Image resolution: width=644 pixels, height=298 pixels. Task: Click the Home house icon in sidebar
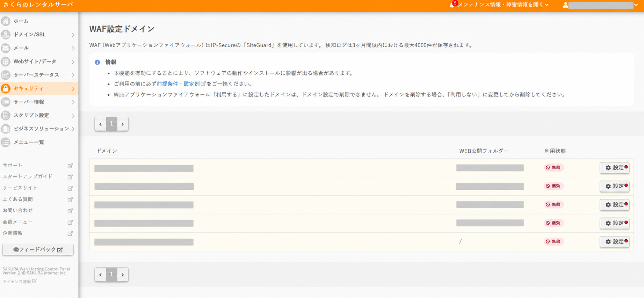[x=6, y=21]
